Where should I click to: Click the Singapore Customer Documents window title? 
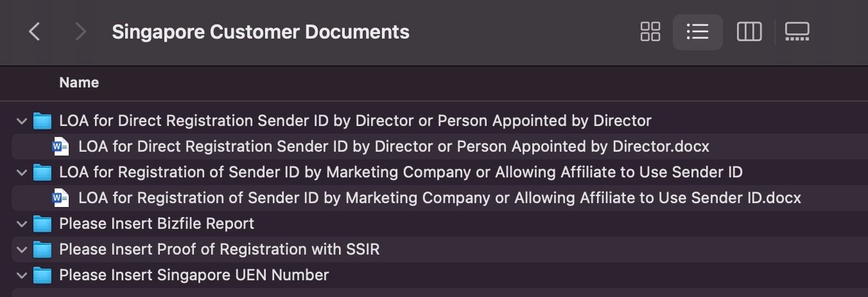260,32
